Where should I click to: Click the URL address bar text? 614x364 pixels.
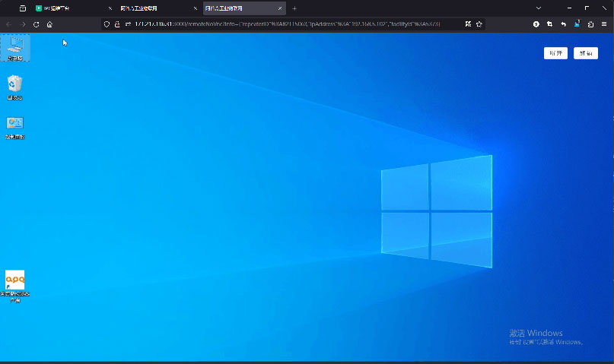[287, 24]
